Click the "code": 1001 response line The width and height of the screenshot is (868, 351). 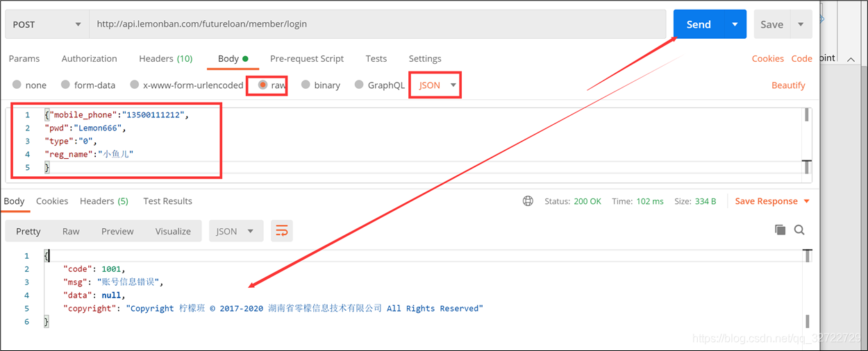click(x=94, y=269)
